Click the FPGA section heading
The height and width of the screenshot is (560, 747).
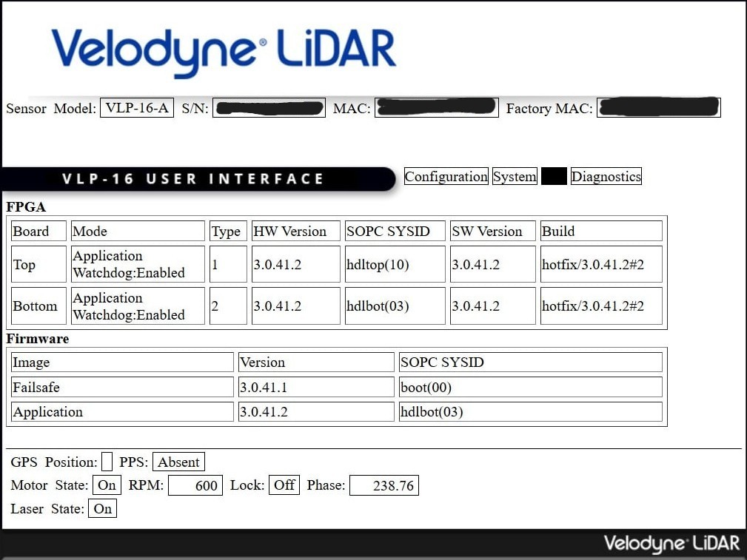[26, 206]
